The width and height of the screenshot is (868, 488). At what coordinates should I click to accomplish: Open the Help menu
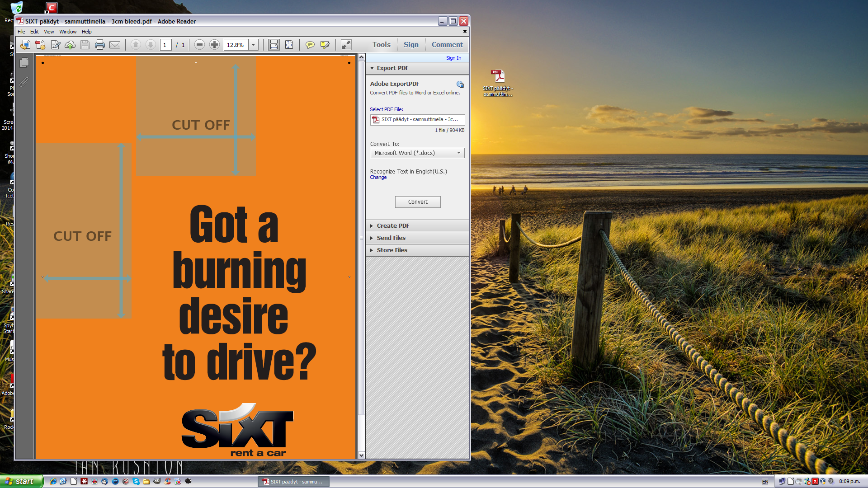click(86, 32)
